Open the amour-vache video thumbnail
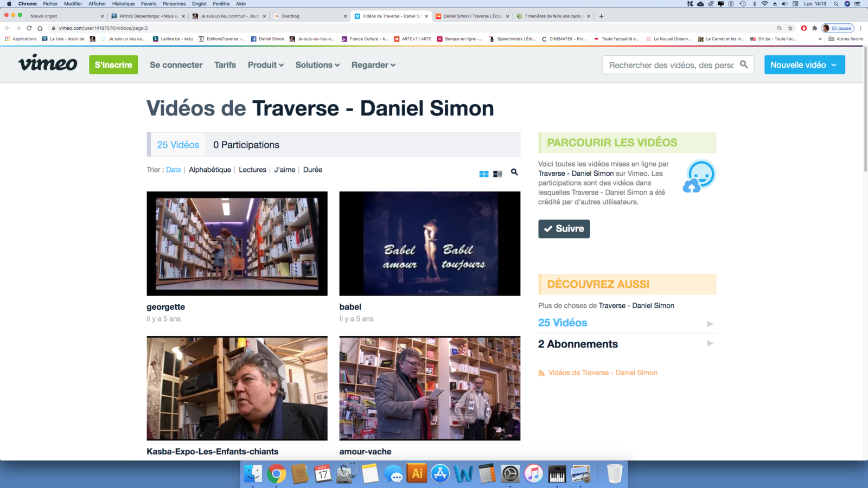868x488 pixels. (430, 388)
